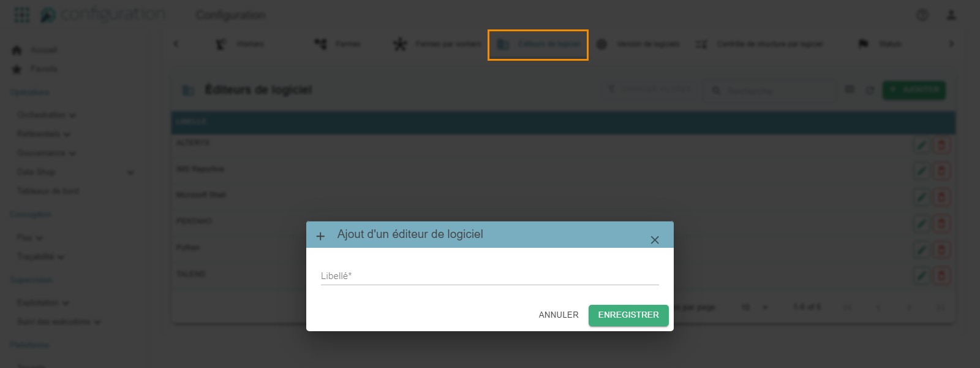Select the TALEND row text
Viewport: 980px width, 368px height.
[191, 274]
